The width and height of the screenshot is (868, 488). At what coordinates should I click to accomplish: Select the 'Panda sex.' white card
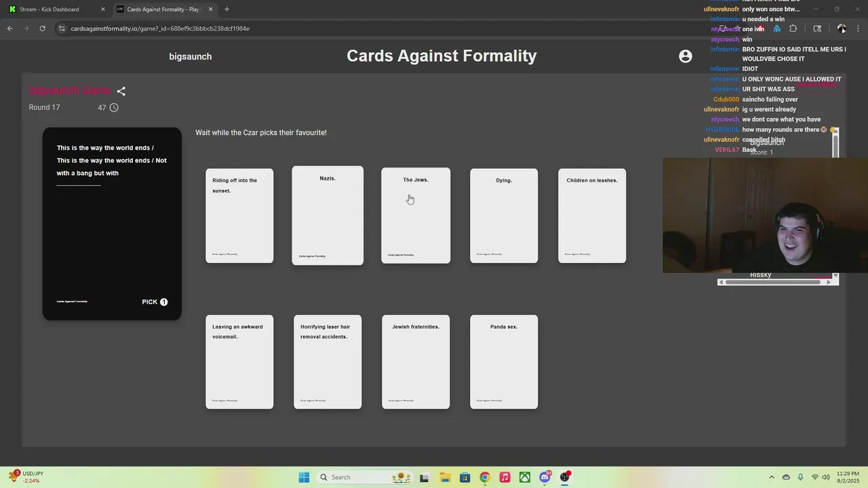click(504, 362)
